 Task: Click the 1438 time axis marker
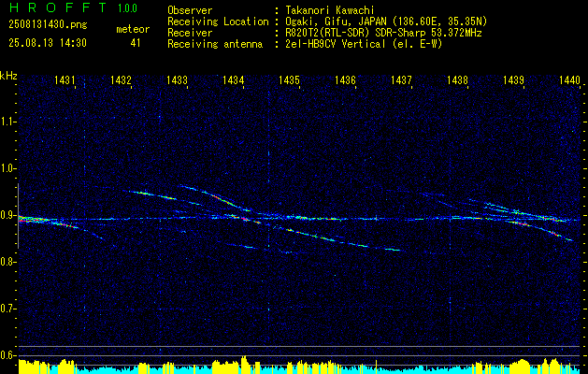[457, 79]
